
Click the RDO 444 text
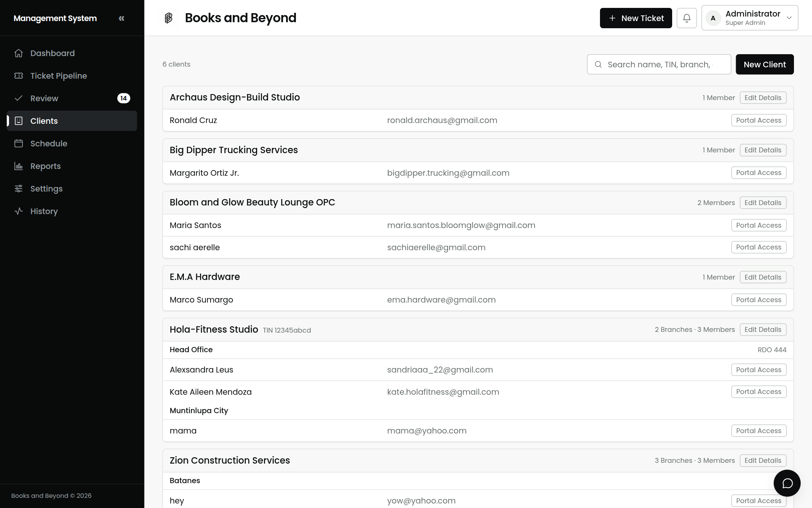pos(772,350)
